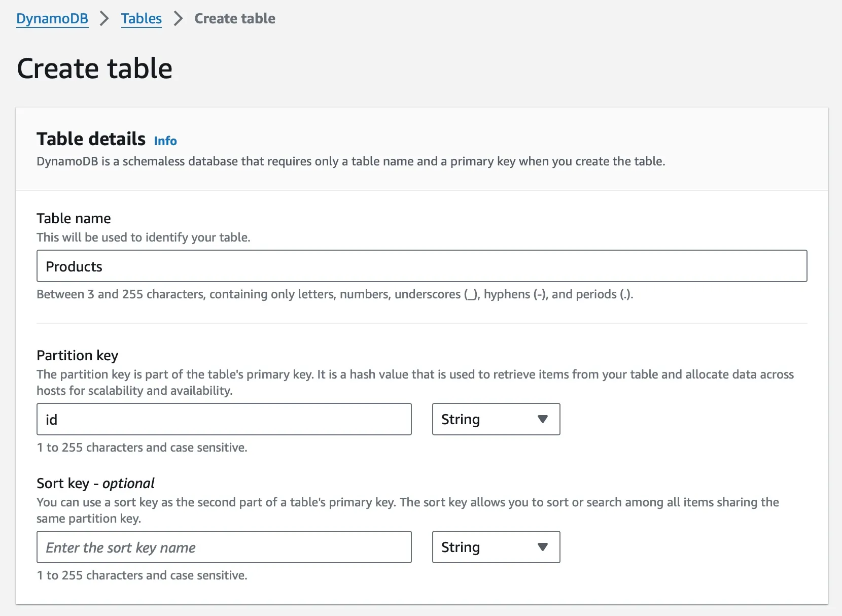Click the chevron after the DynamoDB breadcrumb
This screenshot has height=616, width=842.
[x=104, y=19]
